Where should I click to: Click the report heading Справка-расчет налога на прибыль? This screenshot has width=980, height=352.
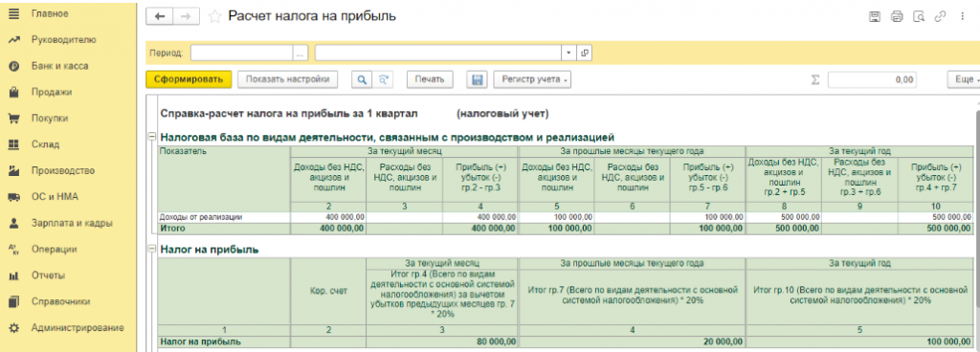click(289, 114)
